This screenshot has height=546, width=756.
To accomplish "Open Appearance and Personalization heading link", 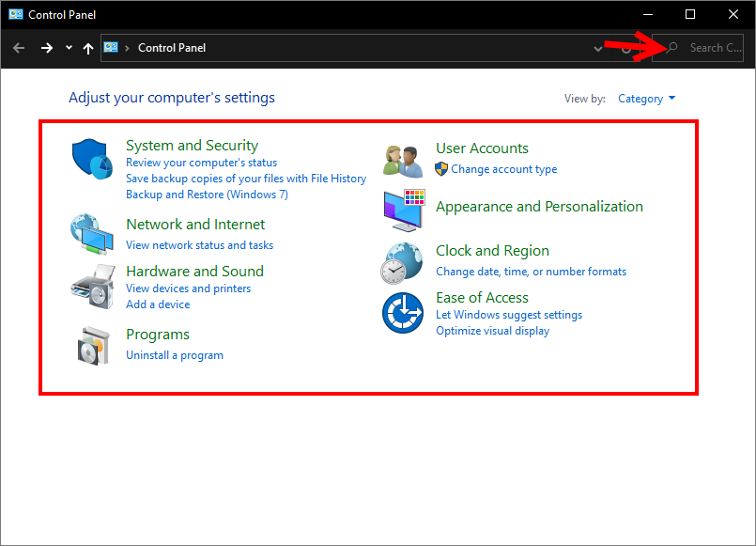I will (x=539, y=207).
